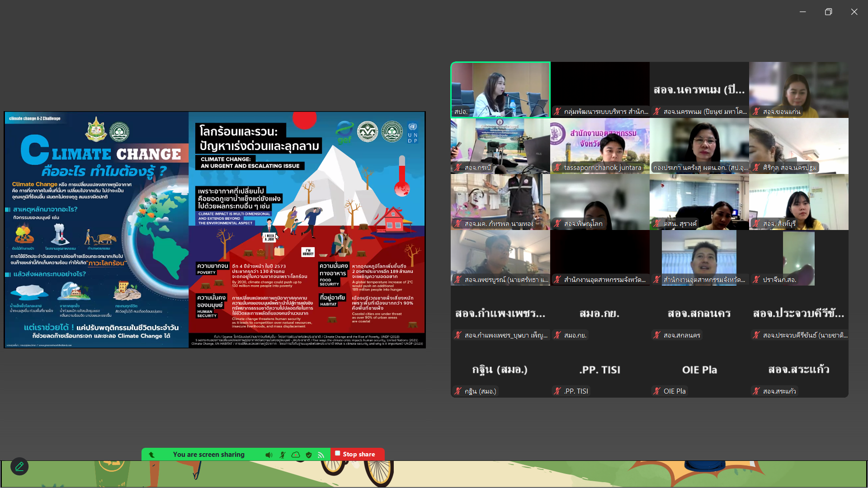Image resolution: width=868 pixels, height=488 pixels.
Task: Click muted mic icon on .PP. TISI
Action: pos(557,391)
